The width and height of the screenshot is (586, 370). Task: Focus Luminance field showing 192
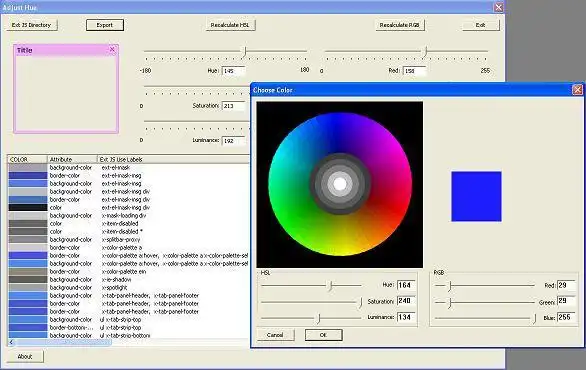coord(233,141)
